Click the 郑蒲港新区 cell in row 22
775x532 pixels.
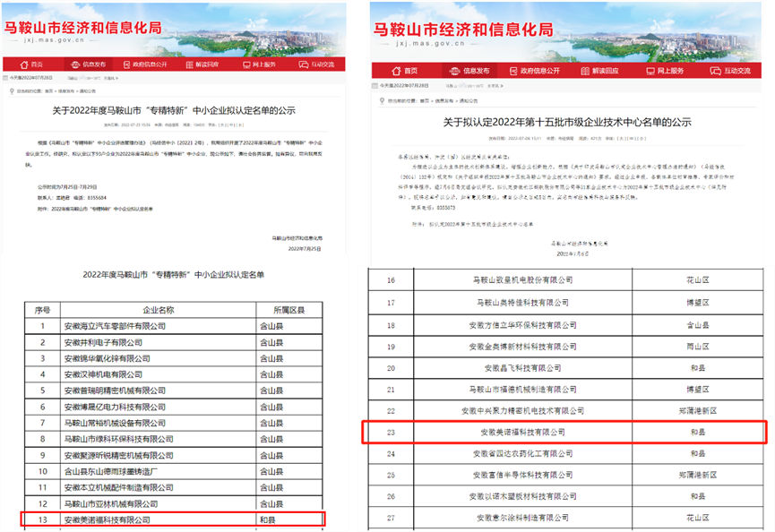coord(697,410)
